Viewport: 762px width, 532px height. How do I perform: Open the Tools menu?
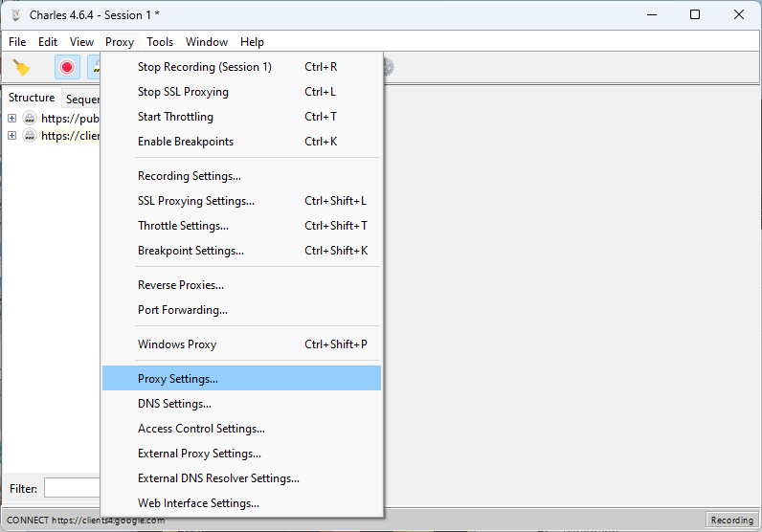(160, 42)
